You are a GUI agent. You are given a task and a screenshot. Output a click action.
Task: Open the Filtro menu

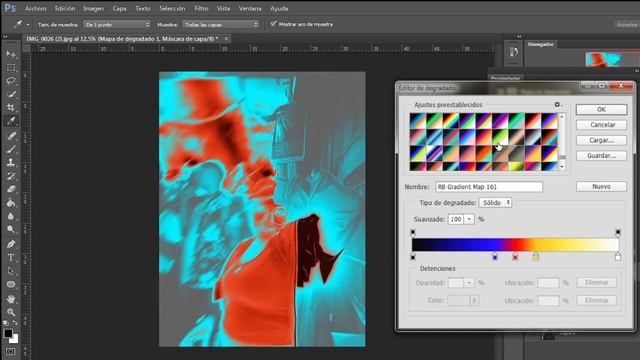click(201, 8)
